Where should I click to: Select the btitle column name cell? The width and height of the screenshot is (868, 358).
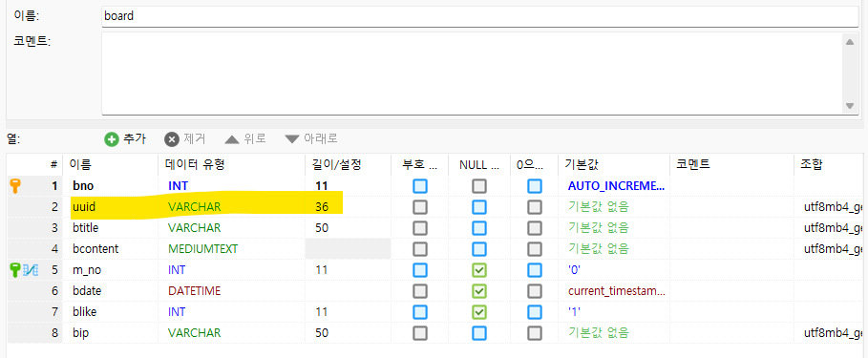click(x=111, y=228)
